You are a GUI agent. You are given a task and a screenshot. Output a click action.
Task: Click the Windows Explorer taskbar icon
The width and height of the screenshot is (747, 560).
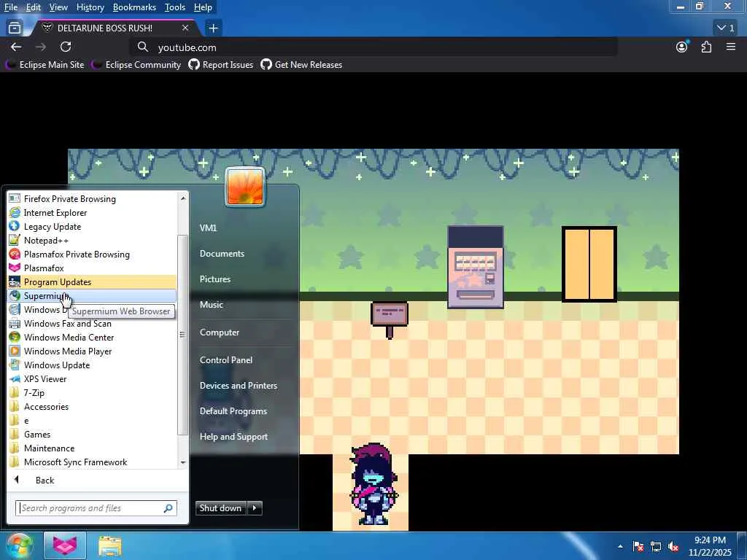[110, 546]
